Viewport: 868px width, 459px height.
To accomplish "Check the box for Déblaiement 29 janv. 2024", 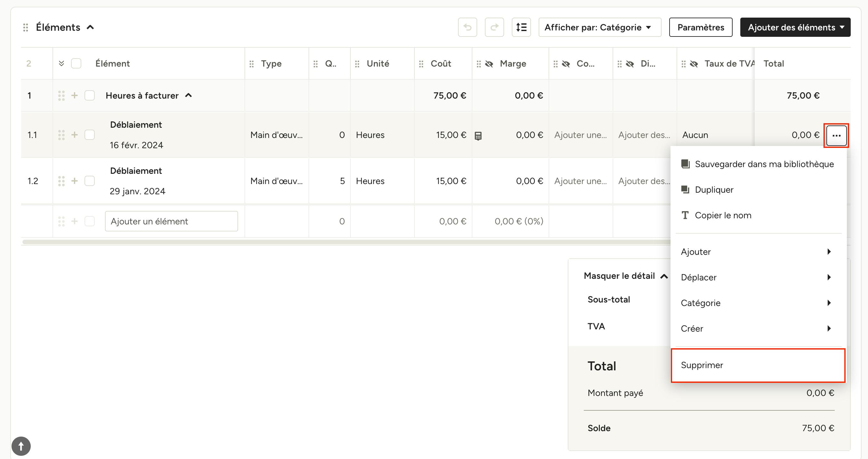I will 90,181.
